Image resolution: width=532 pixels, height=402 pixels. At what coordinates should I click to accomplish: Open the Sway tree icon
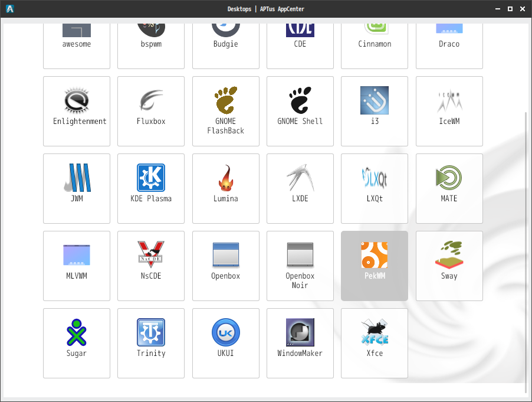coord(449,255)
